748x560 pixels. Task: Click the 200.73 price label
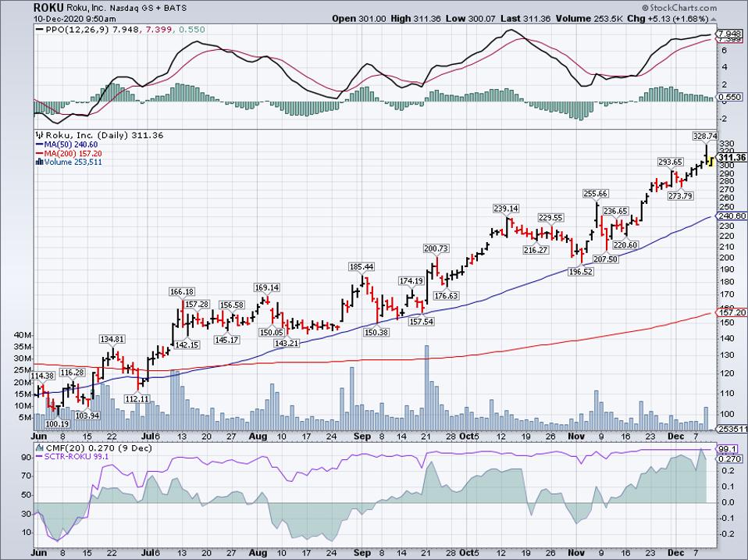pos(436,248)
